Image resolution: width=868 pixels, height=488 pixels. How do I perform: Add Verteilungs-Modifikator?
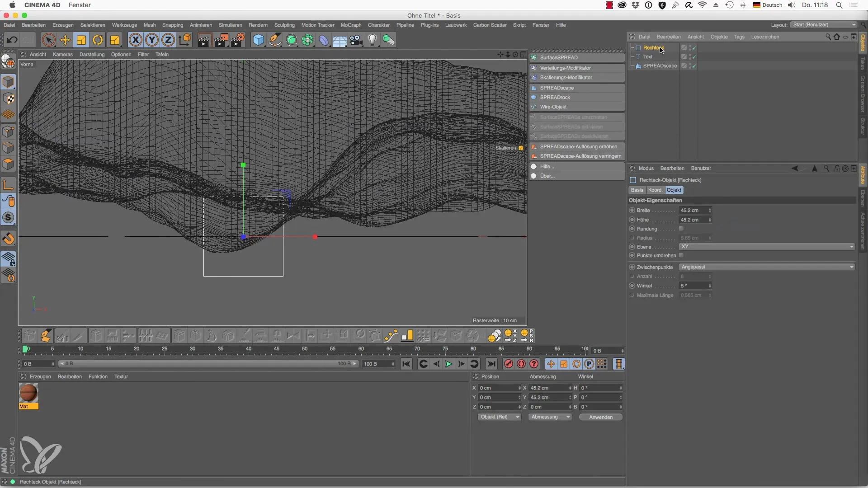[x=577, y=68]
